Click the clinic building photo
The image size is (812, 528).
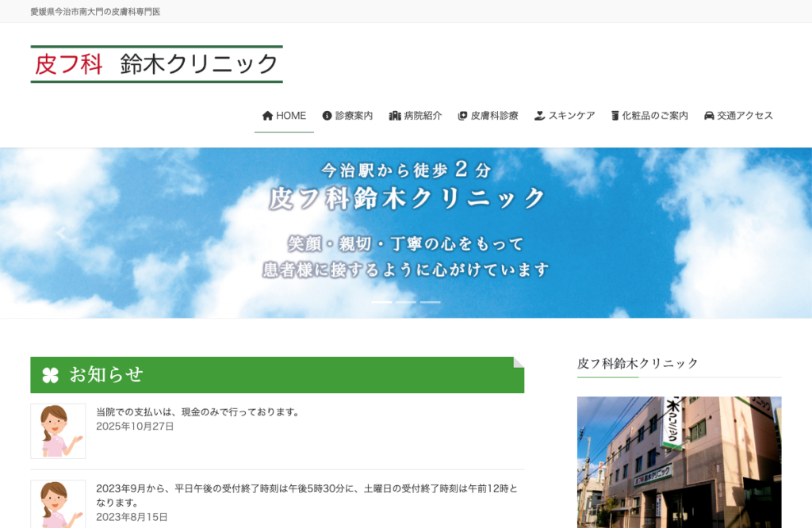pos(679,462)
